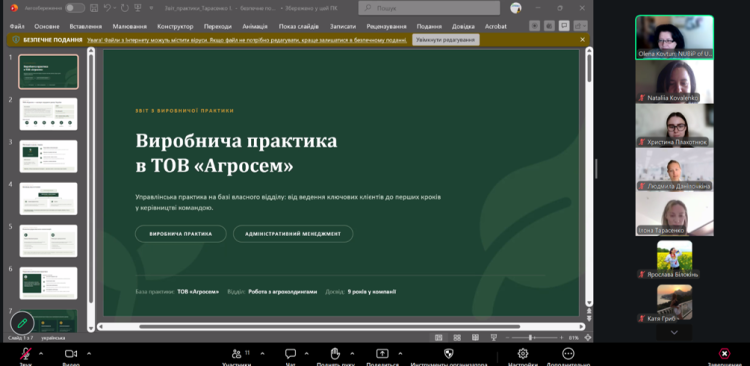Screen dimensions: 750x366
Task: Open the Zoom Chat icon
Action: tap(290, 354)
